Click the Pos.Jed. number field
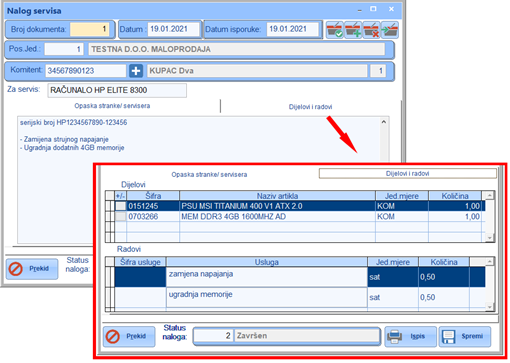This screenshot has width=510, height=363. click(x=64, y=49)
